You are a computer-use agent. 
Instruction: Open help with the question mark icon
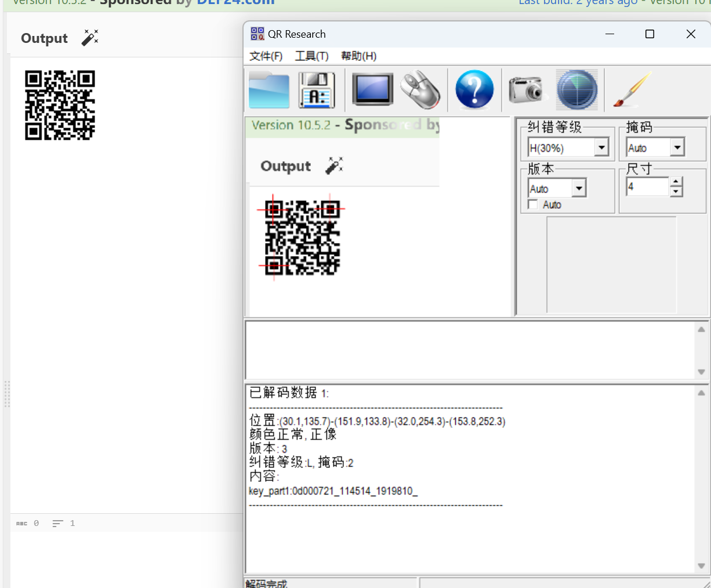(x=474, y=89)
